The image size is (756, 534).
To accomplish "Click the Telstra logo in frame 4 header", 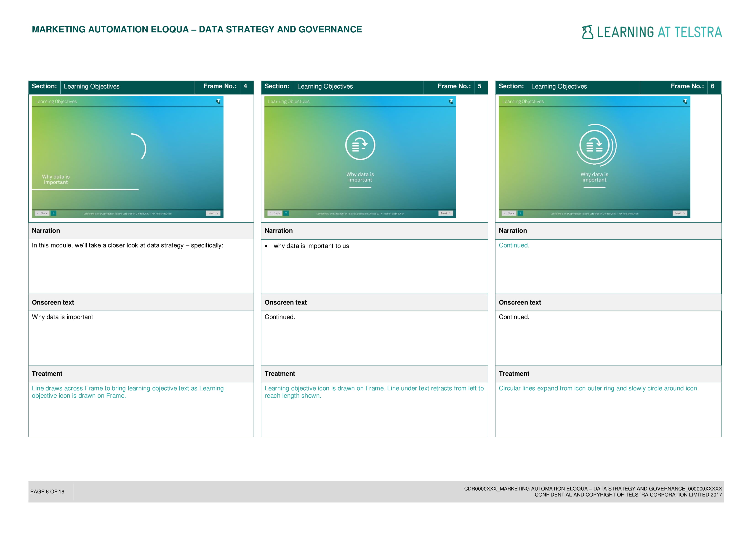I will (x=218, y=101).
